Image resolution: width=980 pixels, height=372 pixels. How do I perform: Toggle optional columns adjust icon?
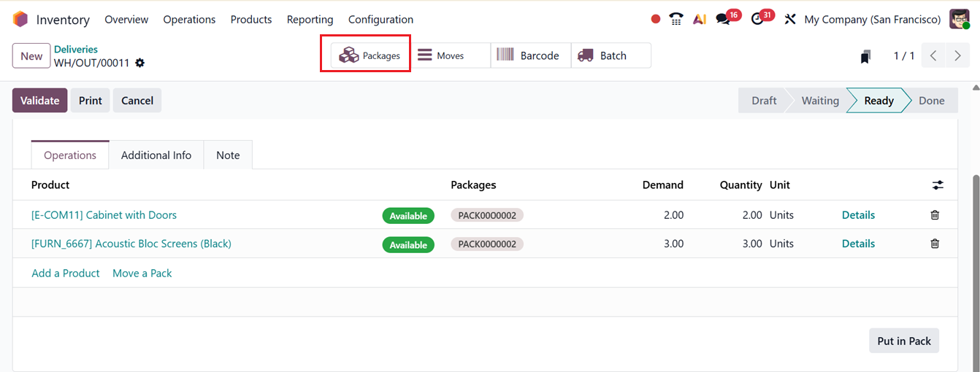[938, 185]
